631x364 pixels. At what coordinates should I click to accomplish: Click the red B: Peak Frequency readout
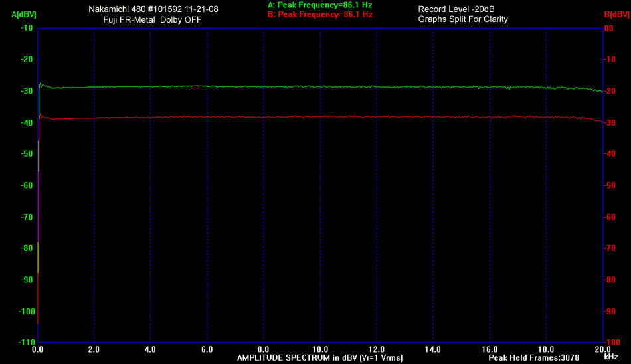319,14
